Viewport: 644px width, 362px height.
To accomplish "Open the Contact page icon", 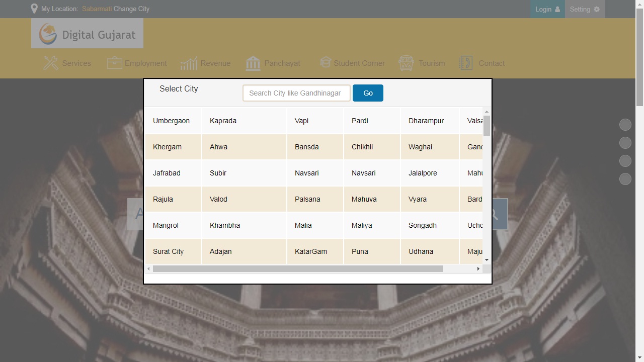I will (465, 63).
